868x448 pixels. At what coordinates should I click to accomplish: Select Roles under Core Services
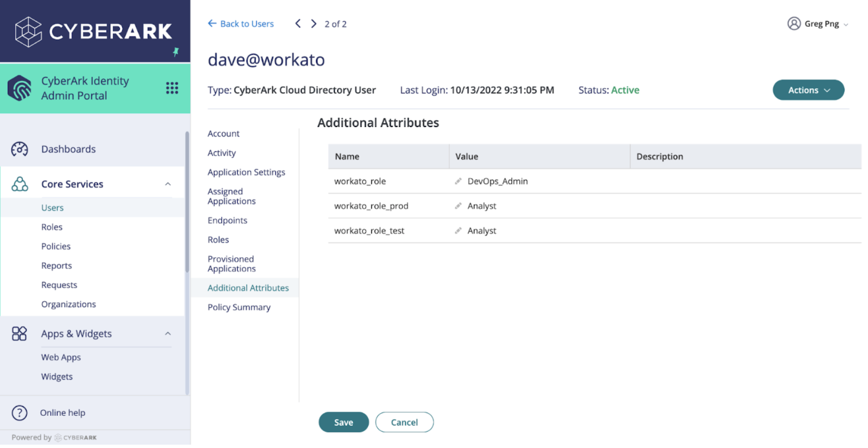(52, 227)
